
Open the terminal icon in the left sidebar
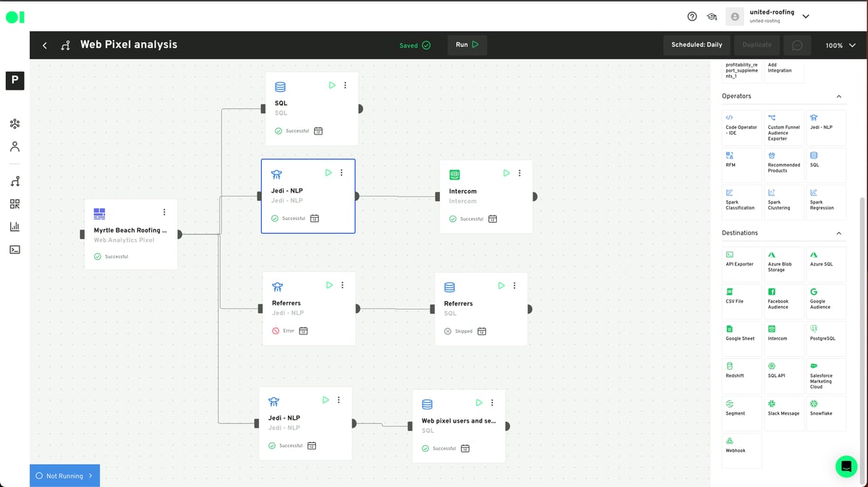(14, 250)
